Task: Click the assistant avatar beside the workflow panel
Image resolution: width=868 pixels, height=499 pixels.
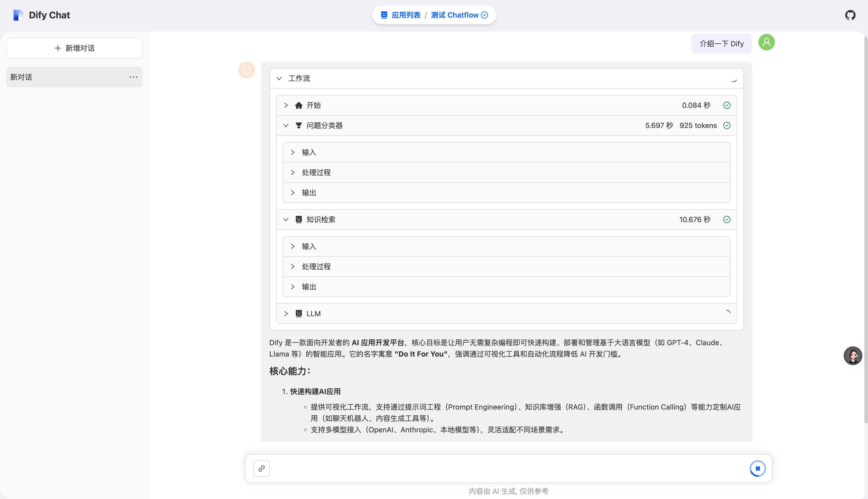Action: pos(246,70)
